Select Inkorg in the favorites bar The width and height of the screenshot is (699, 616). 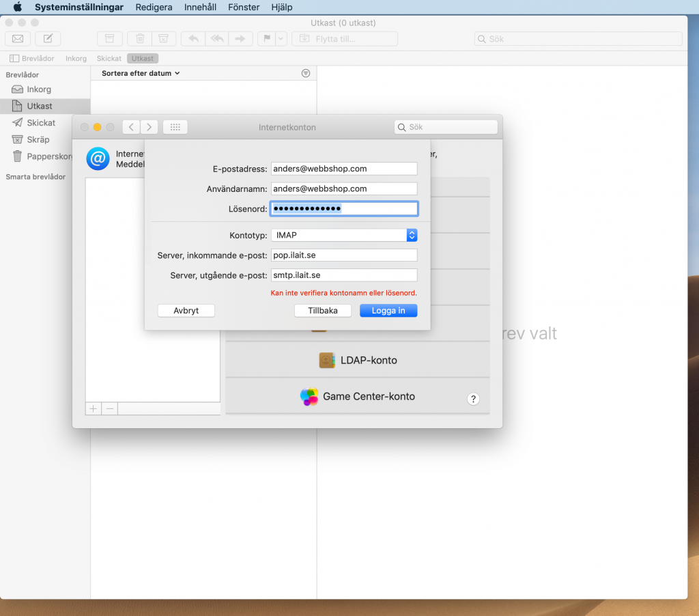point(76,59)
